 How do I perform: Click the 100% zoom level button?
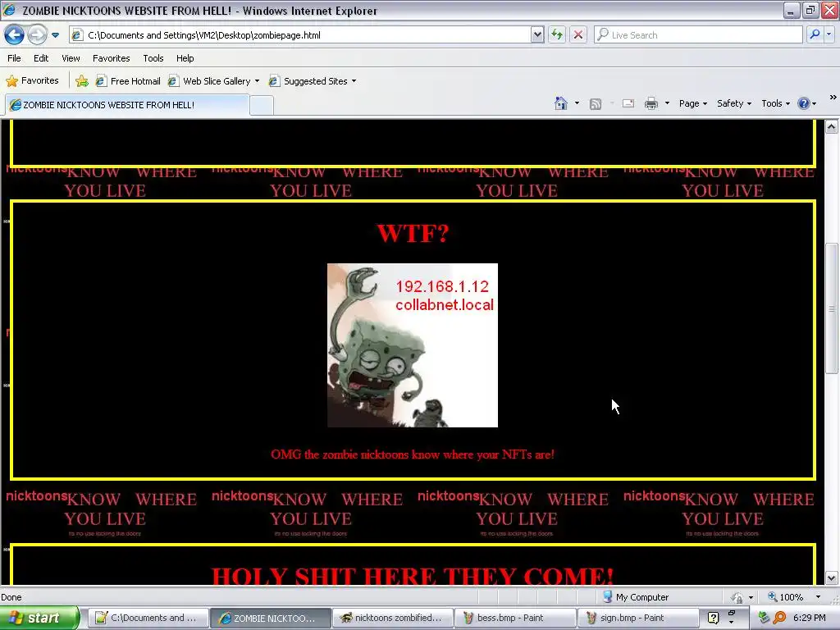tap(786, 597)
